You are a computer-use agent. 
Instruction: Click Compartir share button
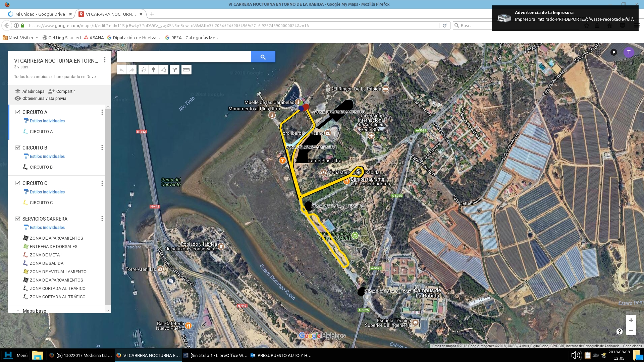tap(62, 91)
